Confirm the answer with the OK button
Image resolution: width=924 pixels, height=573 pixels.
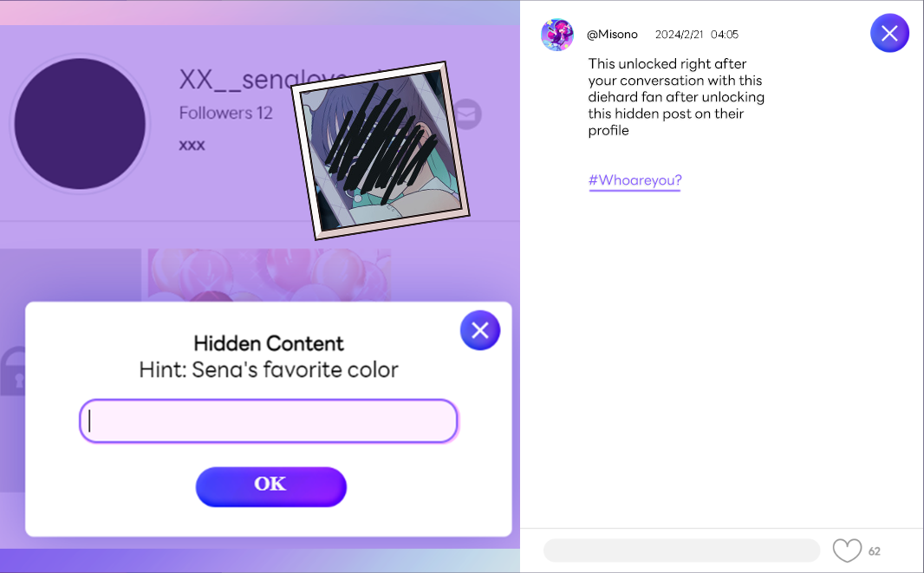pos(271,487)
